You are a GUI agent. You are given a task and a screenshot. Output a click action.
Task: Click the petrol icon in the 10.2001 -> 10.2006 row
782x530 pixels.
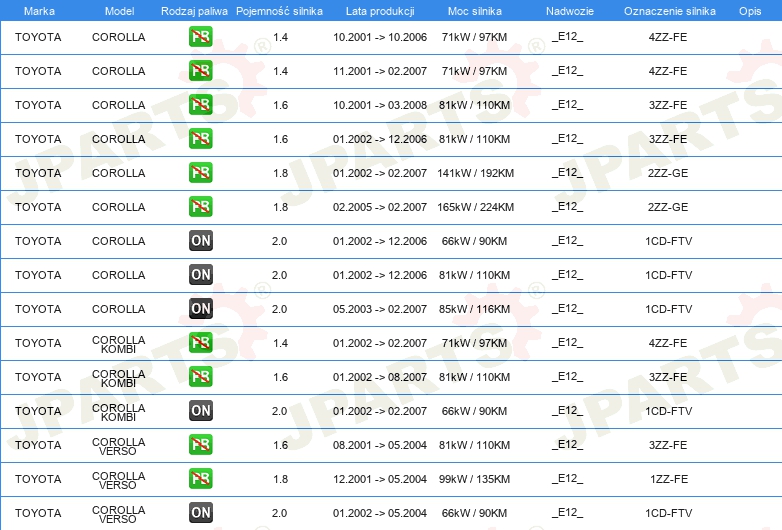point(200,37)
